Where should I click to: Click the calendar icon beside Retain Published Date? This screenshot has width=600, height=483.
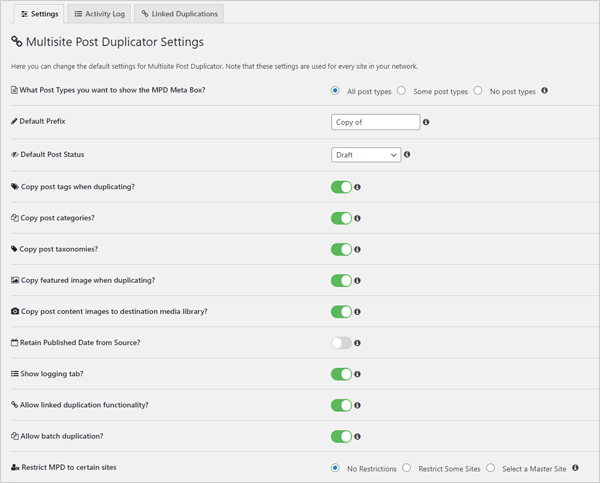pyautogui.click(x=15, y=343)
